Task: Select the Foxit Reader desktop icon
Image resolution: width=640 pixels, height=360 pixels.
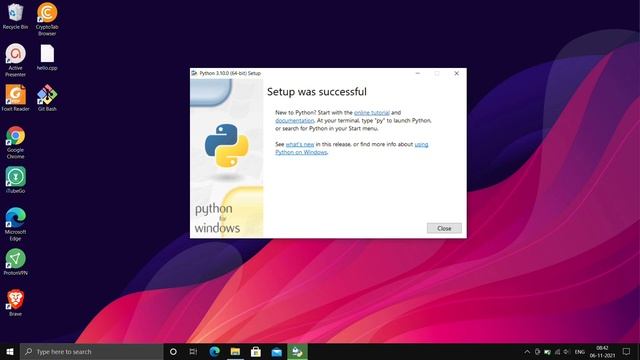Action: (x=16, y=98)
